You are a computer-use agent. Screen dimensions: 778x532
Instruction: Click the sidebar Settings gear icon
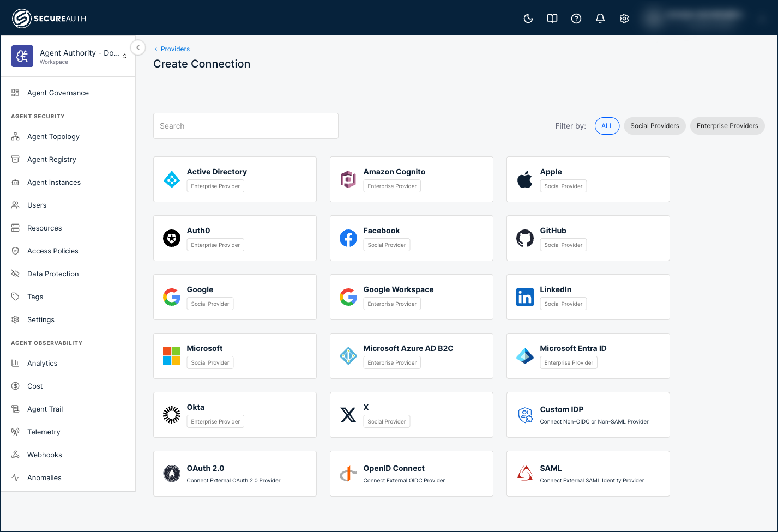click(15, 320)
